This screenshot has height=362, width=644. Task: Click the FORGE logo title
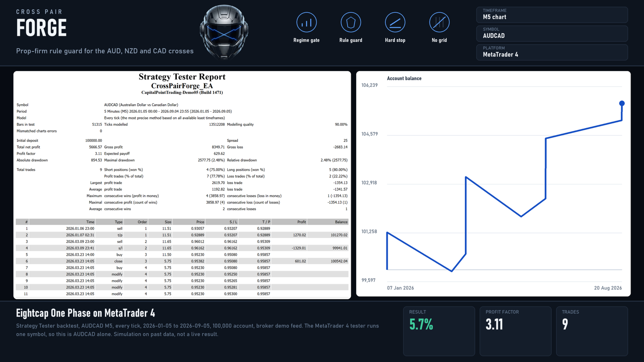(41, 28)
